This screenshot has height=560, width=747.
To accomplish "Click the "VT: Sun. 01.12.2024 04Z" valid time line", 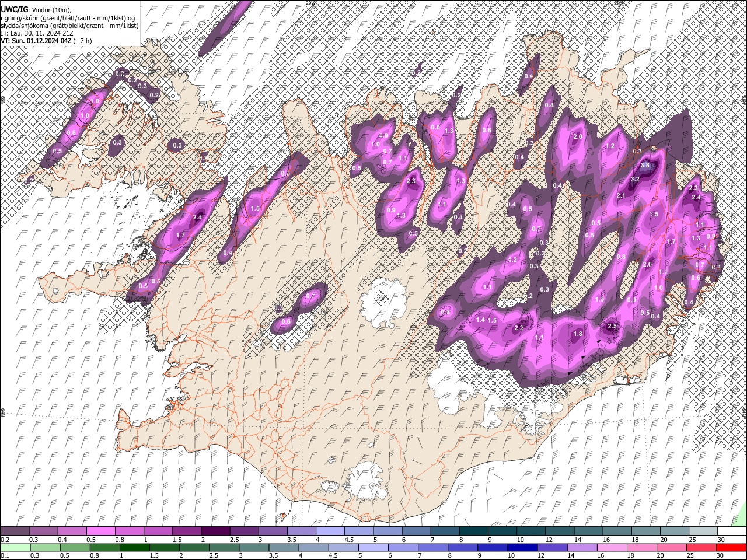I will coord(36,41).
